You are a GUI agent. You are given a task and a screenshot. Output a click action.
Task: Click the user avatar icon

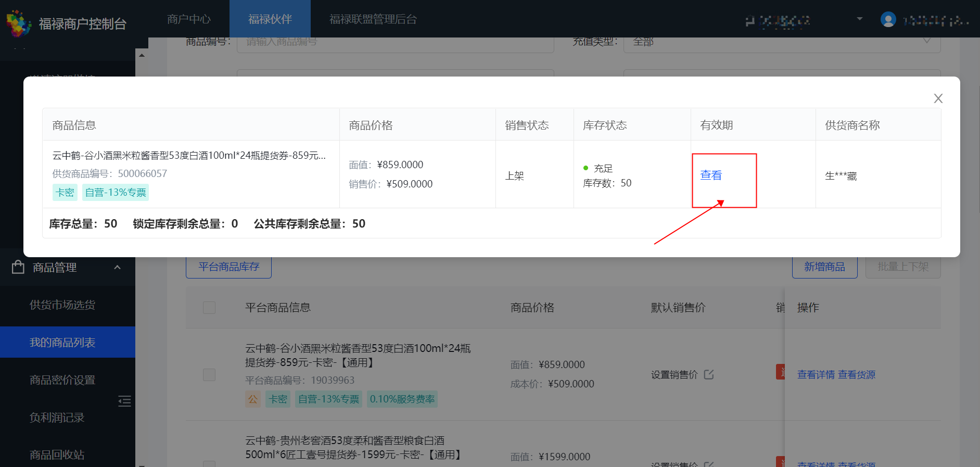pyautogui.click(x=888, y=20)
